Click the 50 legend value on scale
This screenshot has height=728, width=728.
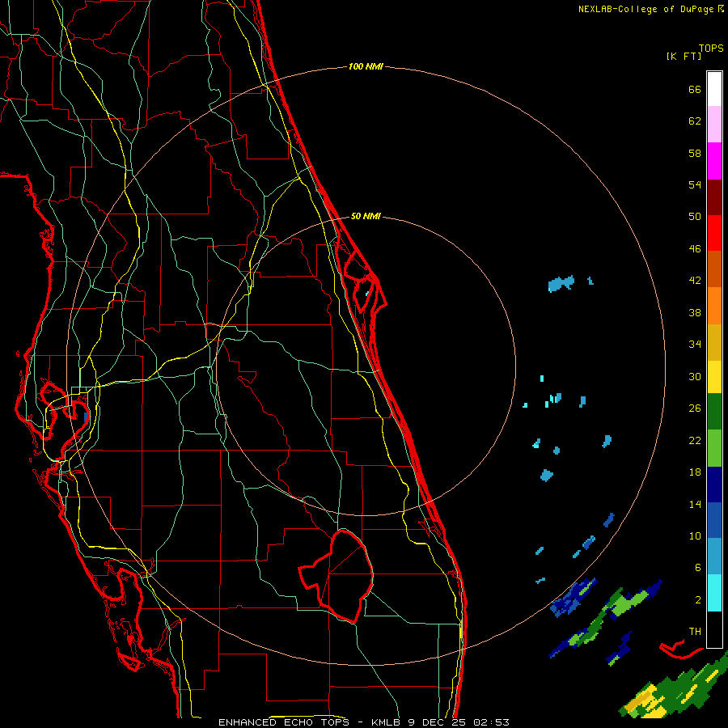point(695,217)
